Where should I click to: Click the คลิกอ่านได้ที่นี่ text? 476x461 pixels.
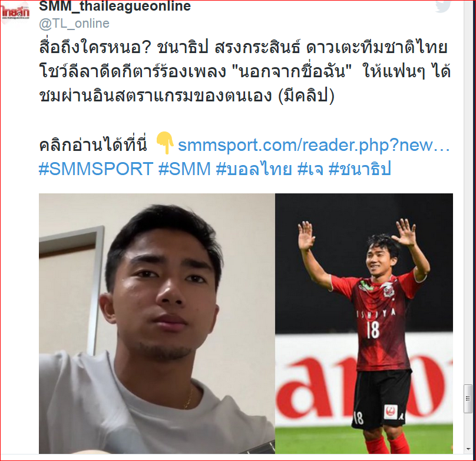(93, 145)
